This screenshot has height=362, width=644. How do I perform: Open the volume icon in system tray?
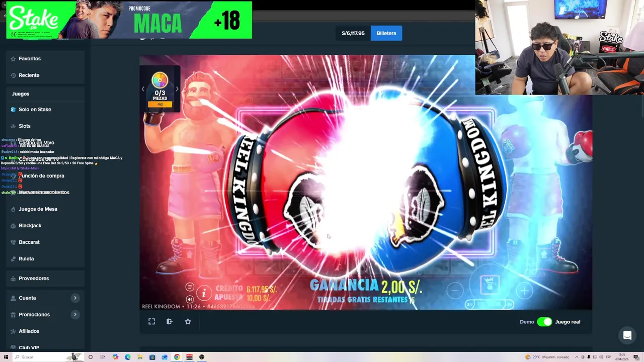click(601, 357)
